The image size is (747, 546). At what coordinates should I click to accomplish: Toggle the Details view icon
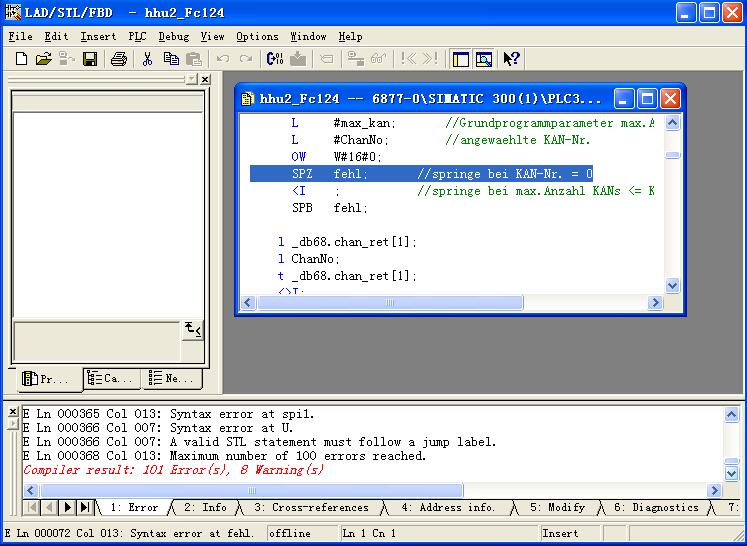[x=484, y=60]
